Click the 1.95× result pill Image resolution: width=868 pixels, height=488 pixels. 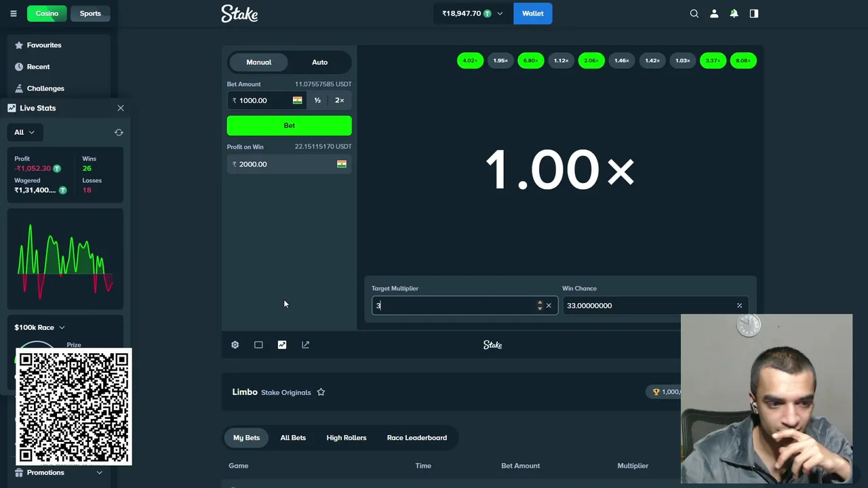pos(500,61)
